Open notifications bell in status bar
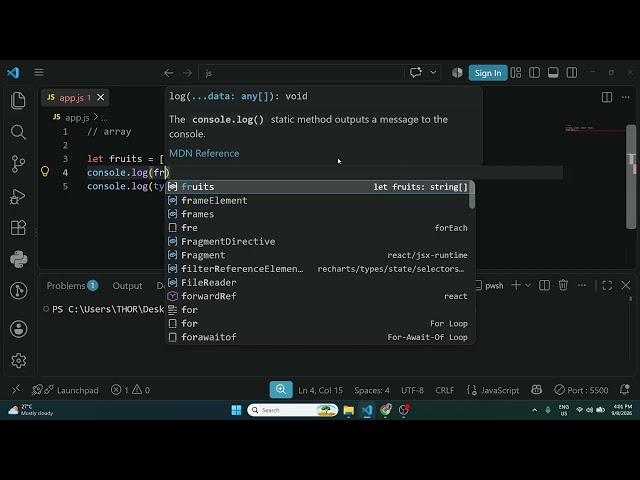The height and width of the screenshot is (480, 640). tap(624, 389)
